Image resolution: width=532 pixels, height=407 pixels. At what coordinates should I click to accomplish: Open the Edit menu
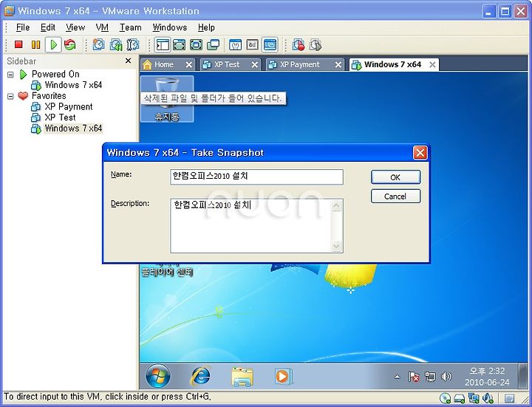[x=48, y=27]
